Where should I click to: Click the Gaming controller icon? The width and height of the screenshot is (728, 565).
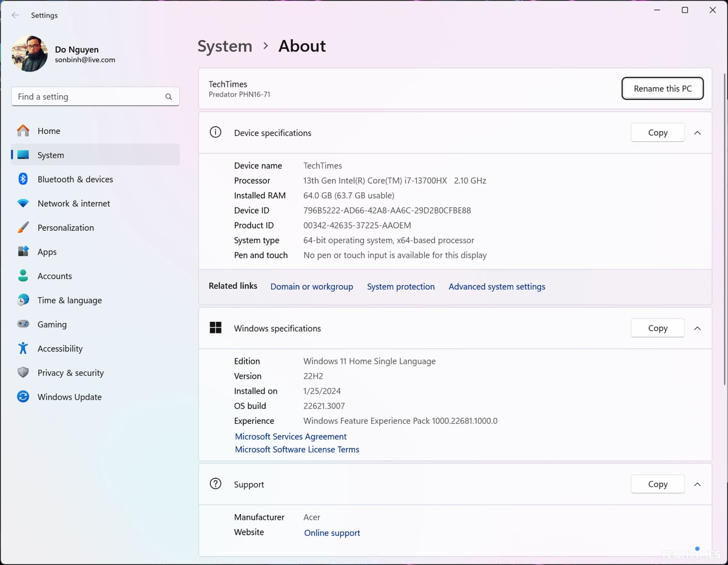(x=23, y=324)
